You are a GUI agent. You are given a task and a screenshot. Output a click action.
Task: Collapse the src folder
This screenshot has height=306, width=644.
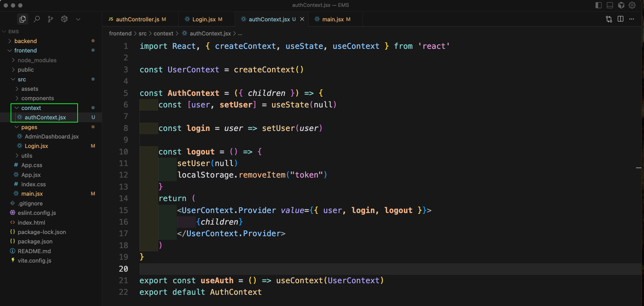pos(13,79)
